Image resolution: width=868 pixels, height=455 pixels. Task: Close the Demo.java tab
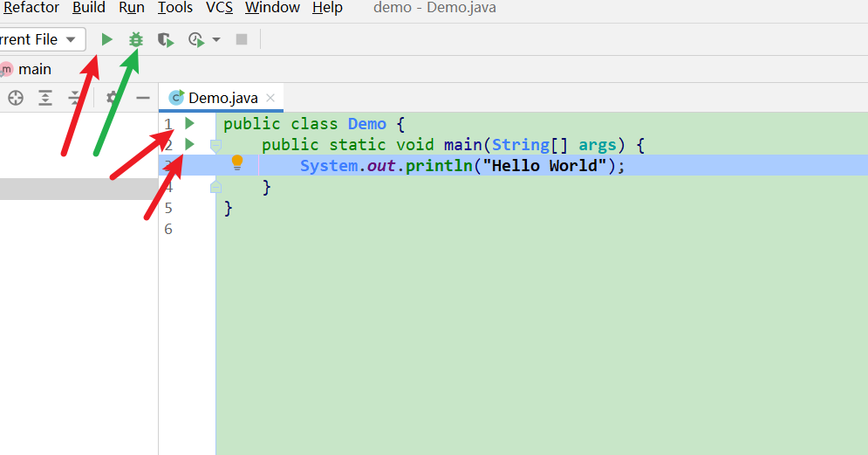(x=270, y=98)
